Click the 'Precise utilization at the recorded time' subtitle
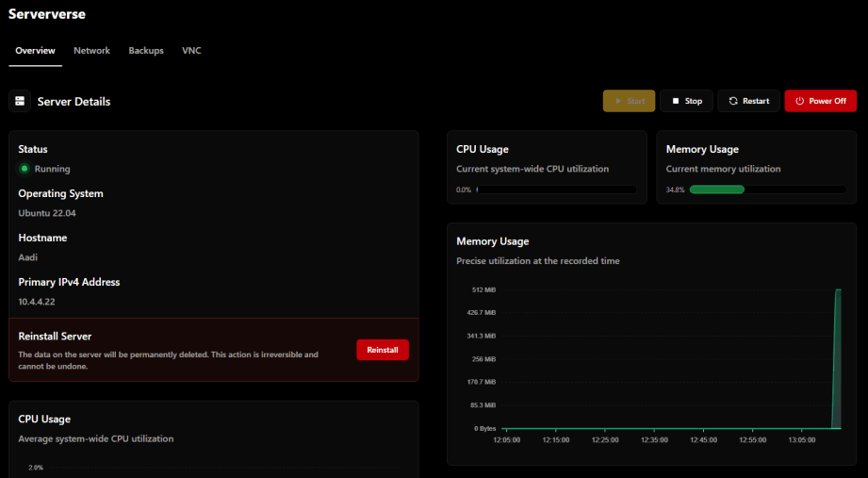This screenshot has width=868, height=478. [x=538, y=260]
